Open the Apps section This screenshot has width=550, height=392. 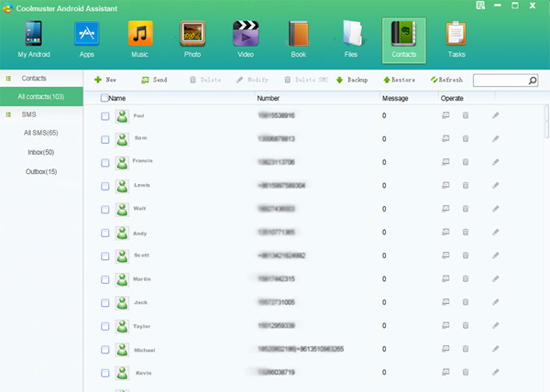tap(87, 39)
